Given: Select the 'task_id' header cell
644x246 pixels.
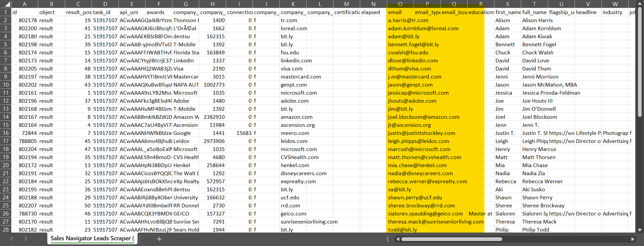Looking at the screenshot, I should pos(105,12).
